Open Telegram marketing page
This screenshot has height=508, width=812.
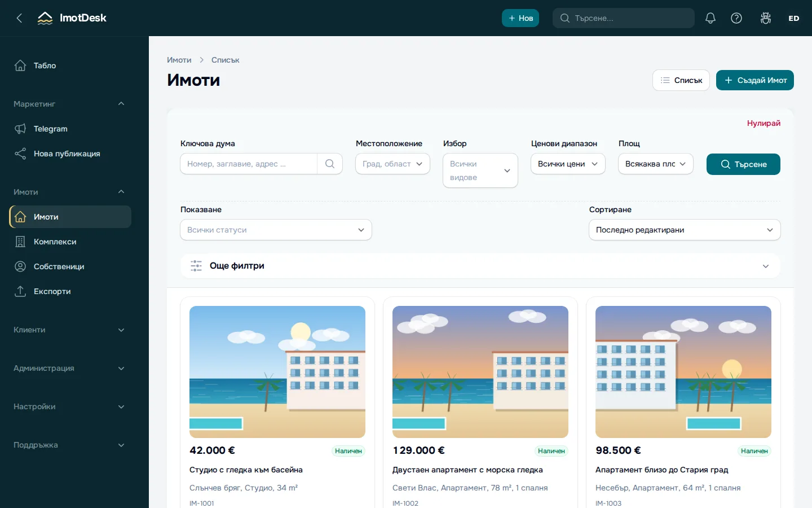click(70, 129)
